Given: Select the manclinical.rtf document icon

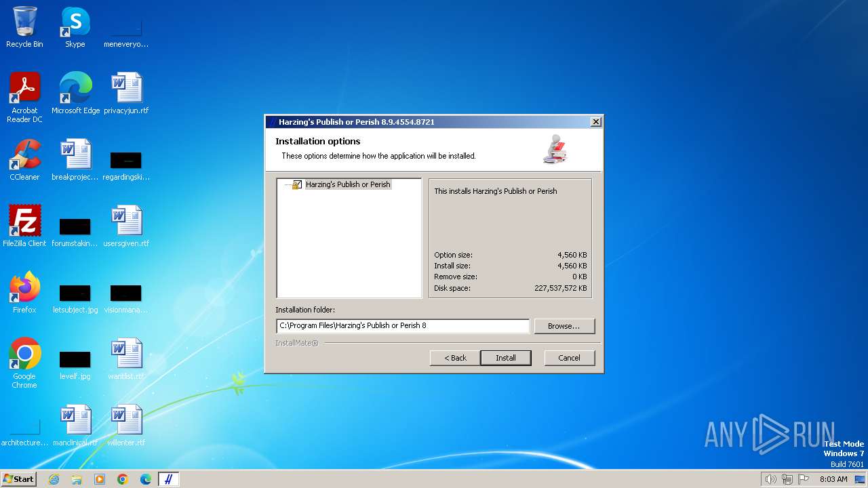Looking at the screenshot, I should (75, 426).
